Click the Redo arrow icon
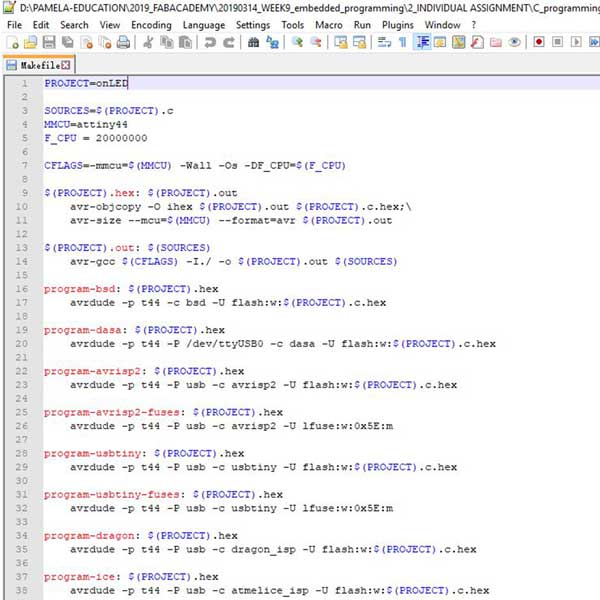 click(228, 42)
